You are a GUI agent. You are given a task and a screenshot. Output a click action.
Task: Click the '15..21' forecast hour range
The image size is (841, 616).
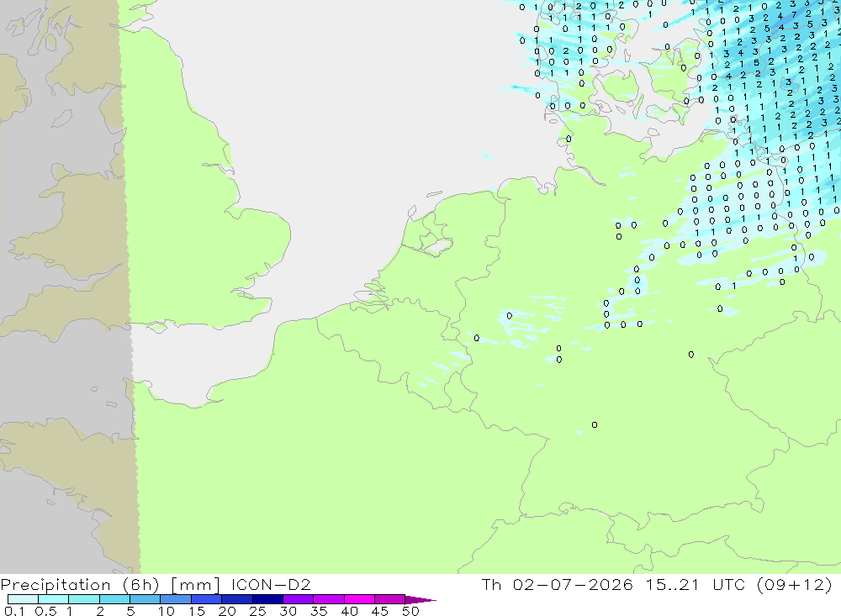pos(673,584)
